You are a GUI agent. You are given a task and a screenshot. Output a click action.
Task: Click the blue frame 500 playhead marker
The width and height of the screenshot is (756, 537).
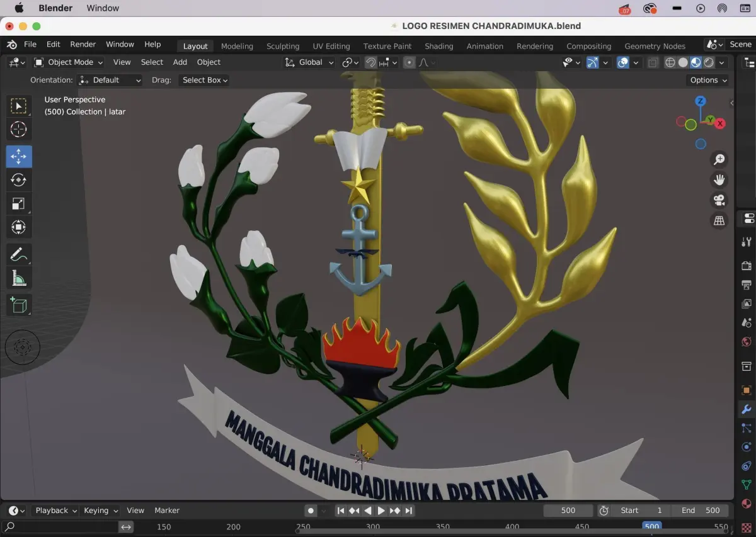[x=652, y=527]
